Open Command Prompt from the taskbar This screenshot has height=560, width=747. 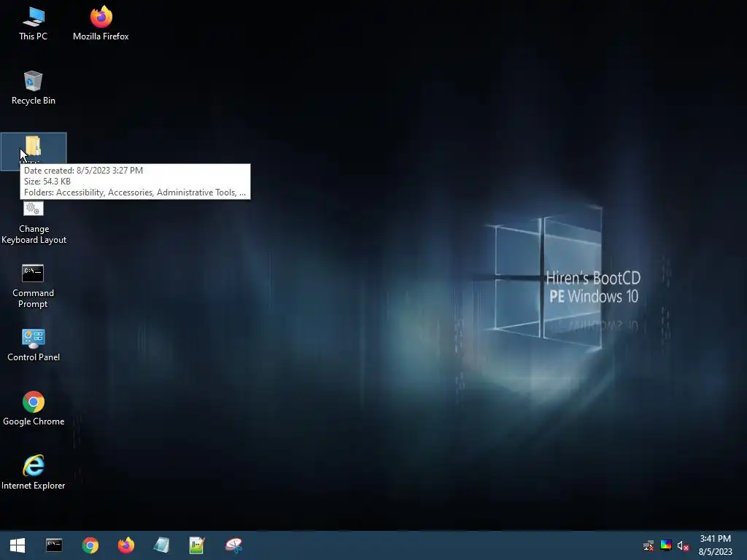point(54,545)
